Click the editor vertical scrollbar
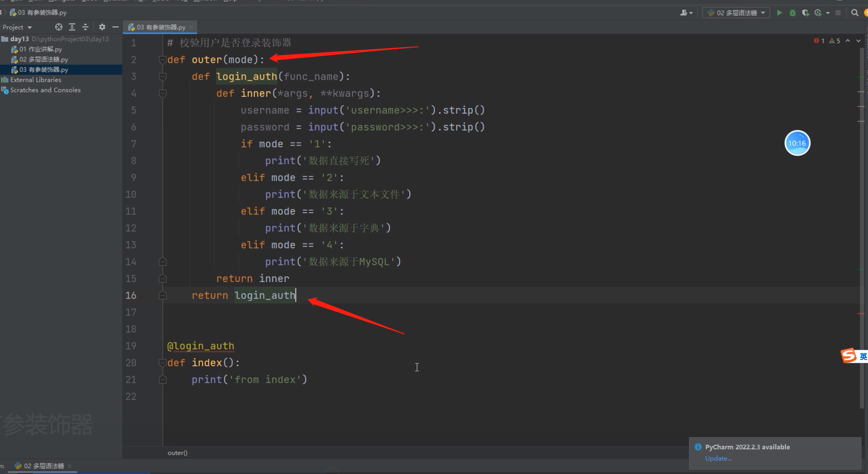 coord(862,227)
